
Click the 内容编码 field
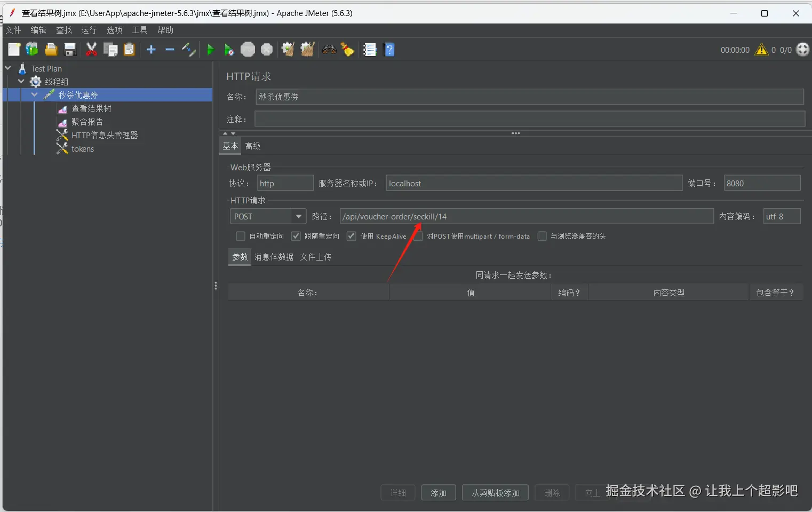782,216
